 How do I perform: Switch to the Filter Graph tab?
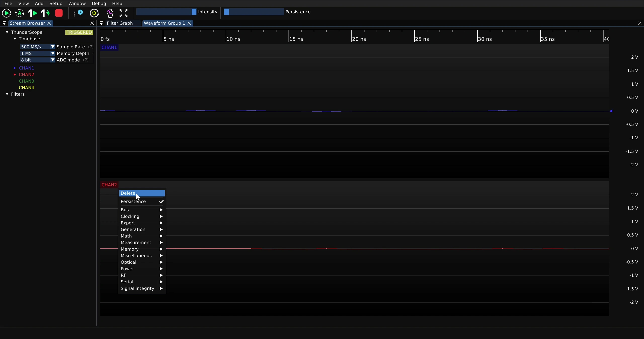pos(120,23)
